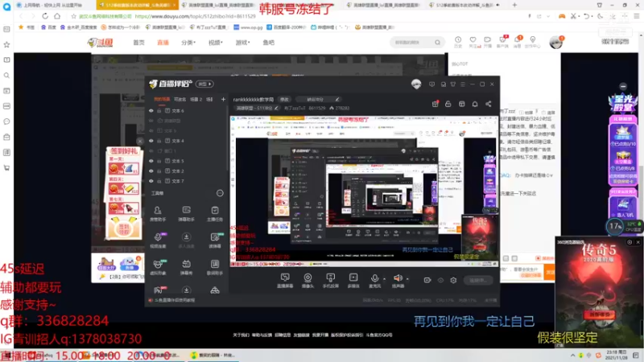Add 手机投屏 phone cast source
The height and width of the screenshot is (362, 644).
click(330, 281)
